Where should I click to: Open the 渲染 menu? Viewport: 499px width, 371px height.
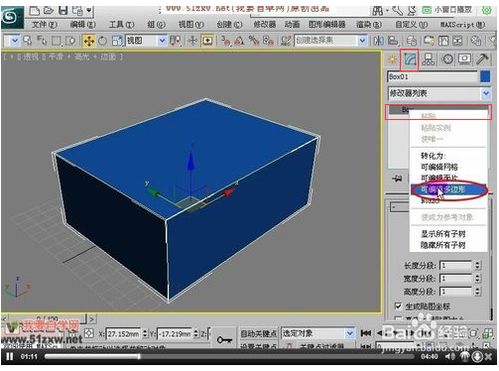tap(369, 24)
